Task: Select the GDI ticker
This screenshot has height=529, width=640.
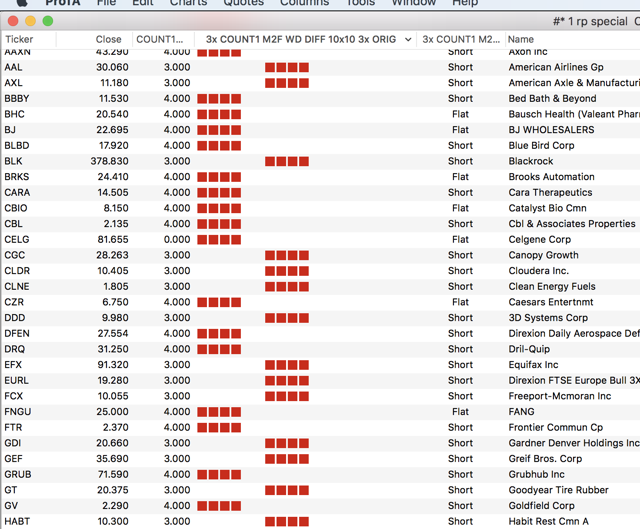Action: coord(12,443)
